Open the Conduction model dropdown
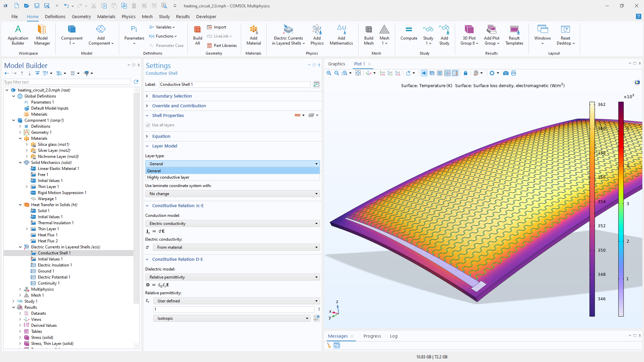This screenshot has width=644, height=362. tap(232, 224)
